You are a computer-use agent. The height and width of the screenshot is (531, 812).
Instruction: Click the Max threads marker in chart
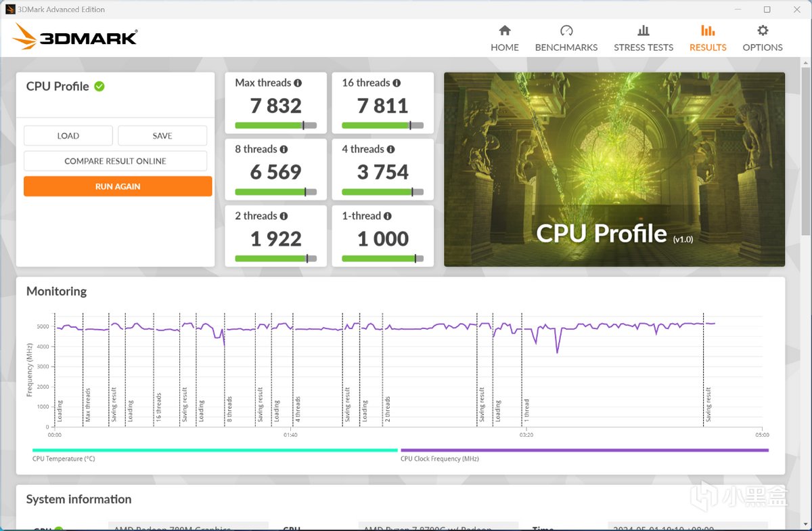pos(87,405)
